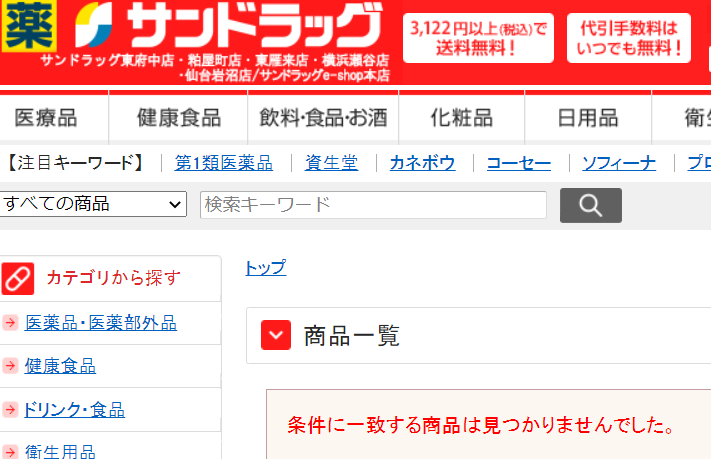Click the 条件に一致する商品は見つかりませんでした message
Viewport: 711px width, 459px height.
tap(481, 425)
